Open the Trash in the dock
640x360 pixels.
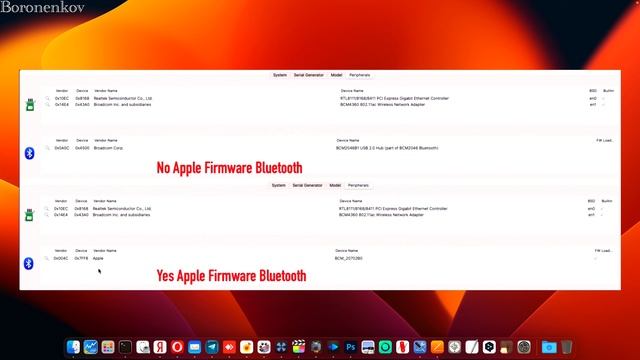pyautogui.click(x=566, y=347)
